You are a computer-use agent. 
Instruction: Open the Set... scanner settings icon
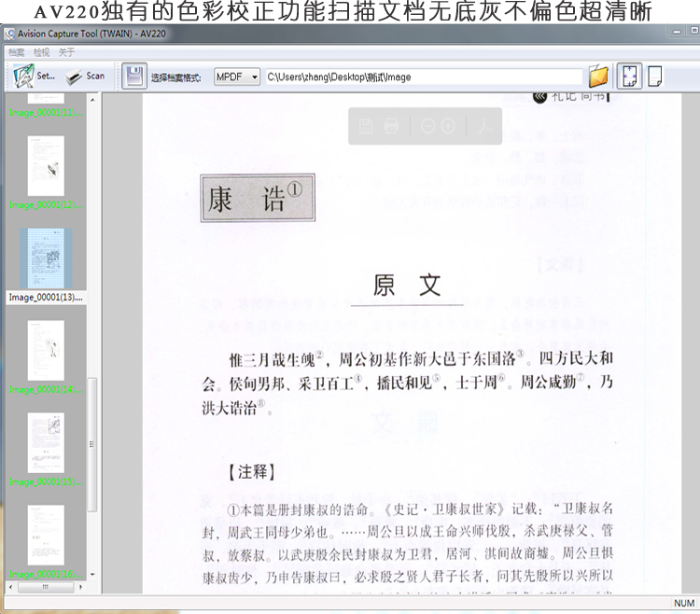click(34, 76)
